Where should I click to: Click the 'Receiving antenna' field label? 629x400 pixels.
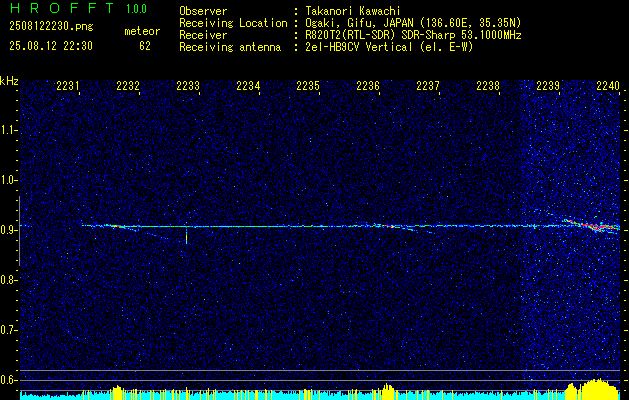230,47
